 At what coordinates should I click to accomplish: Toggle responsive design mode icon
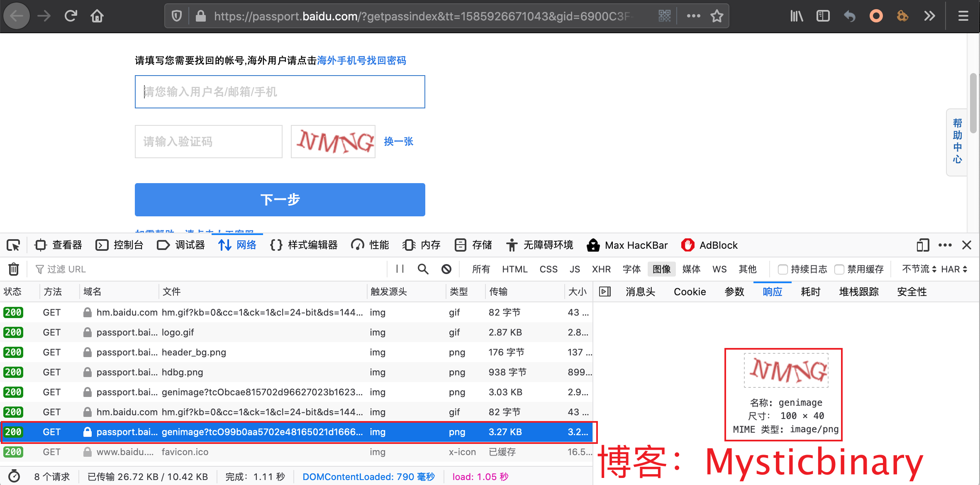coord(923,245)
